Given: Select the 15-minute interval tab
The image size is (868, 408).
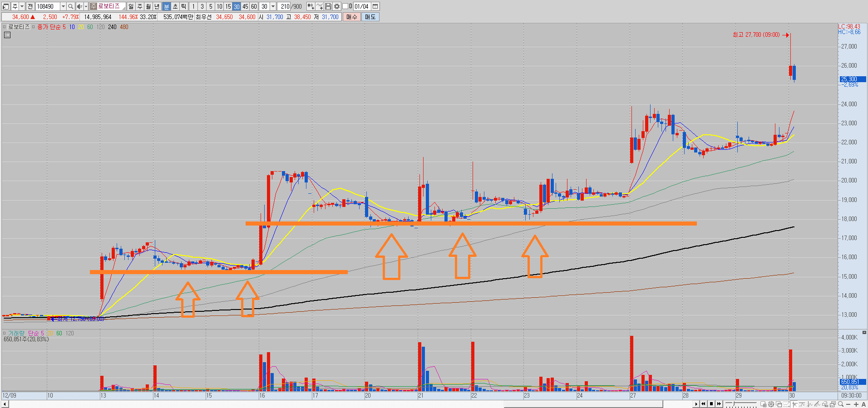Looking at the screenshot, I should coord(228,6).
